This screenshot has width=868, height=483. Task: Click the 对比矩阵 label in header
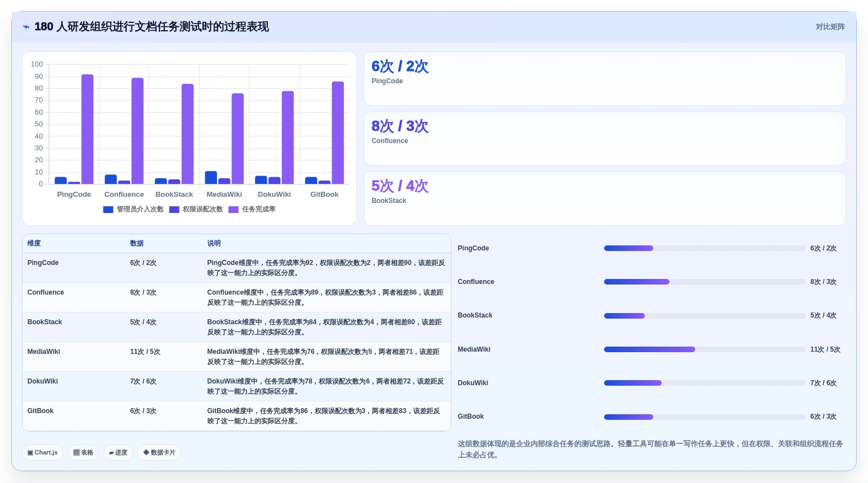(x=830, y=27)
